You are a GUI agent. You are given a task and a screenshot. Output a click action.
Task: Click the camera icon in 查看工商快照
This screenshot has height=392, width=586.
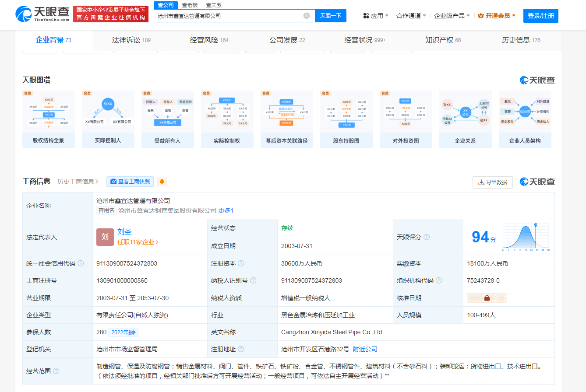tap(113, 182)
